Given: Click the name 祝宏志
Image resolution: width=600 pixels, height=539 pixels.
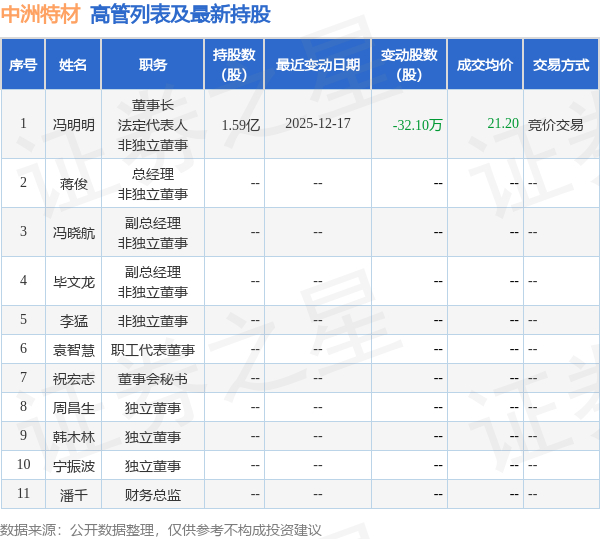Looking at the screenshot, I should click(x=73, y=379).
